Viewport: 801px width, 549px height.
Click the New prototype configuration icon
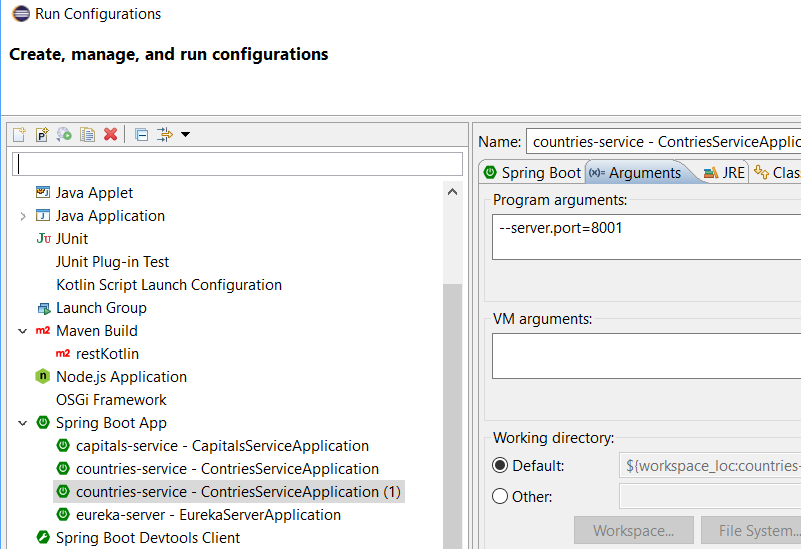(42, 134)
